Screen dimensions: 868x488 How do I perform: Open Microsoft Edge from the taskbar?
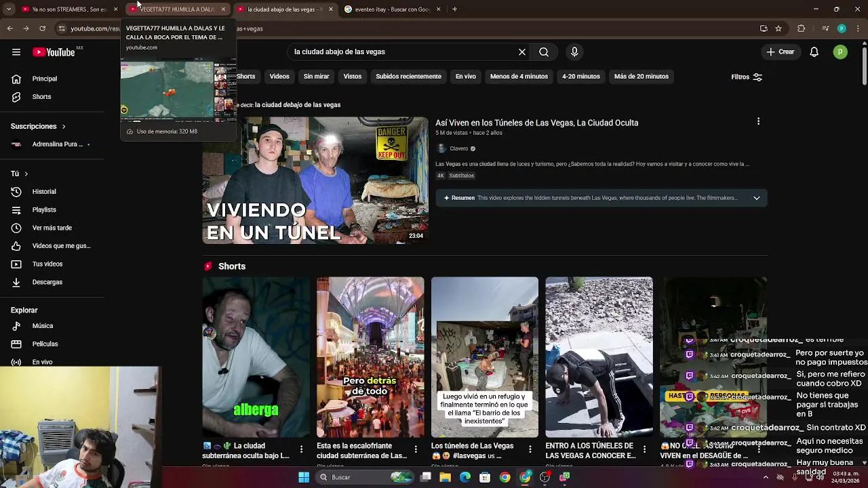[465, 477]
